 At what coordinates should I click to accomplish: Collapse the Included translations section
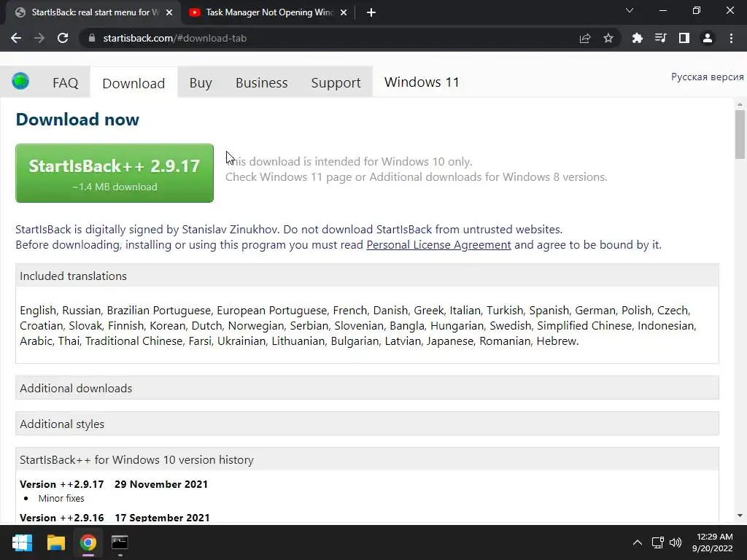[x=367, y=276]
